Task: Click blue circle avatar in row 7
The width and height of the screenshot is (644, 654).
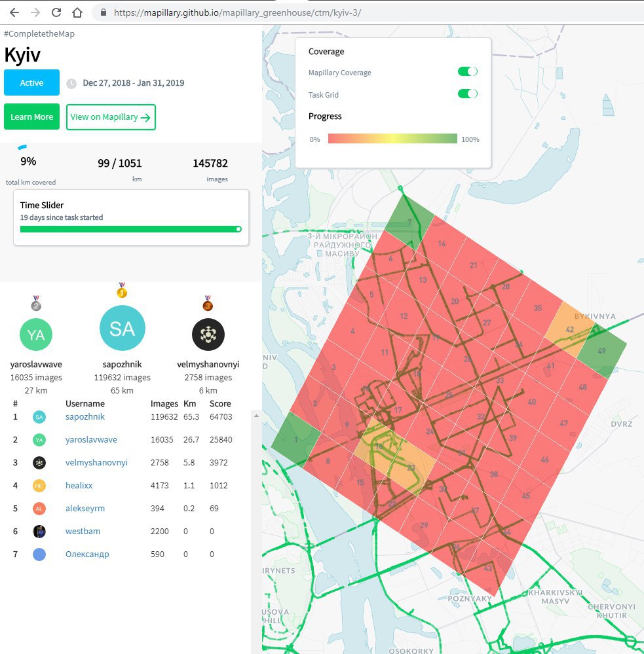Action: tap(39, 554)
